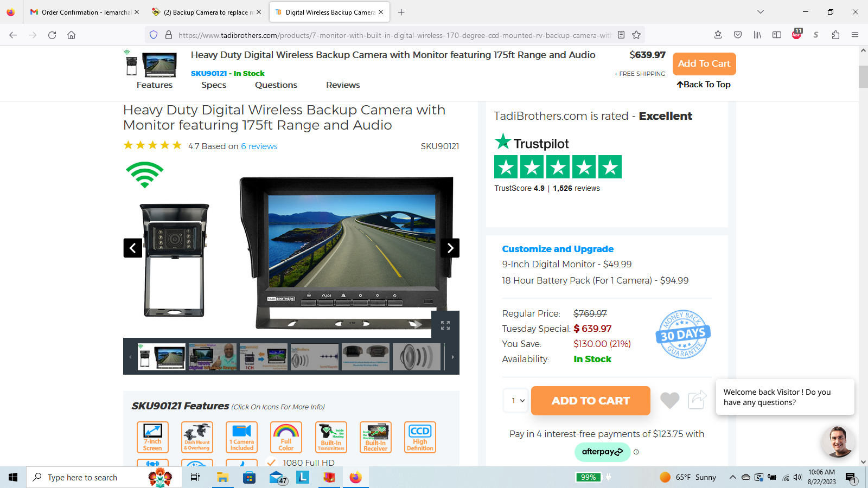868x488 pixels.
Task: Bookmark this page with the star icon
Action: (x=636, y=35)
